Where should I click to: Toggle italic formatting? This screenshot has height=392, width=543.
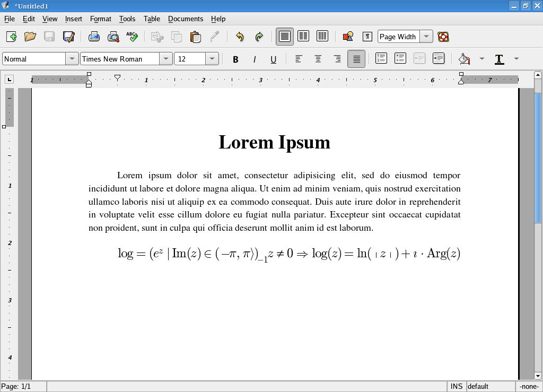(255, 59)
